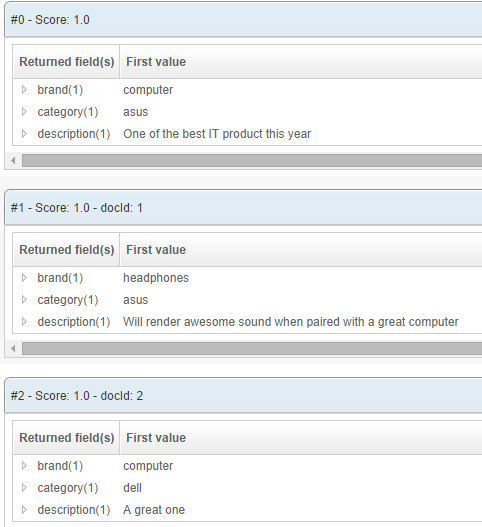482x527 pixels.
Task: Expand description(1) row in result #0
Action: coord(24,134)
